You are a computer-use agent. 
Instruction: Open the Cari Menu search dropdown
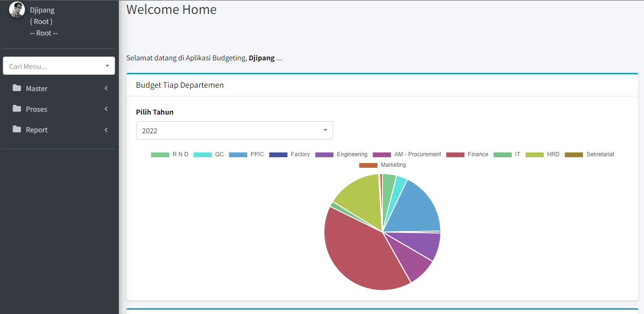59,66
